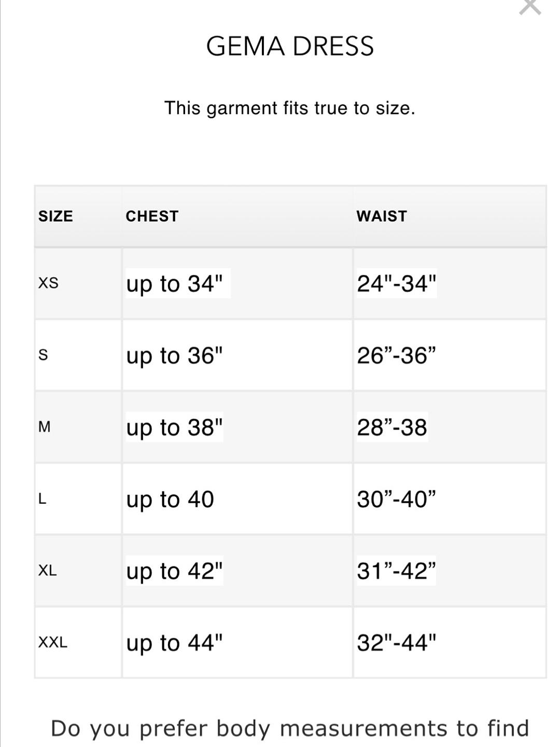The image size is (560, 747).
Task: Click the WAIST column header
Action: (x=382, y=216)
